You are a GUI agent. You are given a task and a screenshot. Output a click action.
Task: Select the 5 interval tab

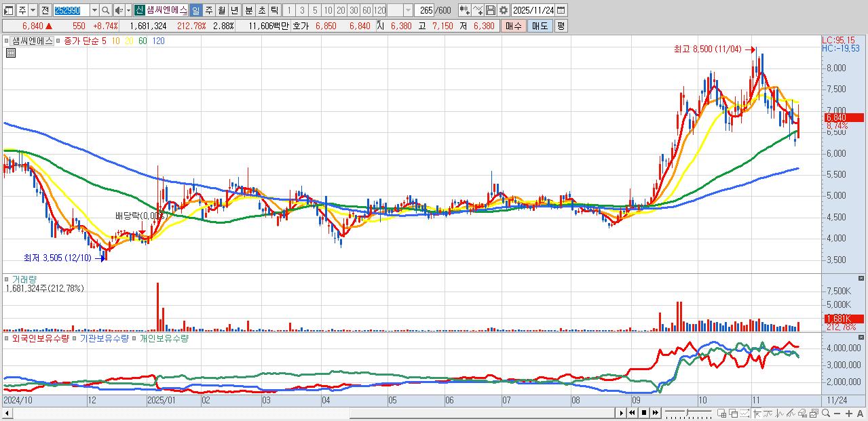point(315,10)
